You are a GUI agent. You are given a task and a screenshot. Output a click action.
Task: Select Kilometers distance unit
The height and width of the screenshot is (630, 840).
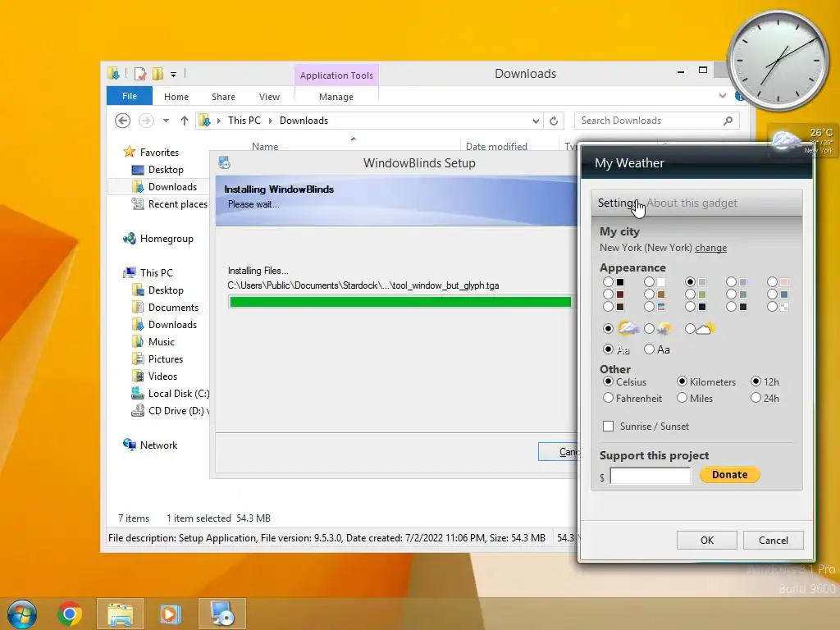coord(682,381)
